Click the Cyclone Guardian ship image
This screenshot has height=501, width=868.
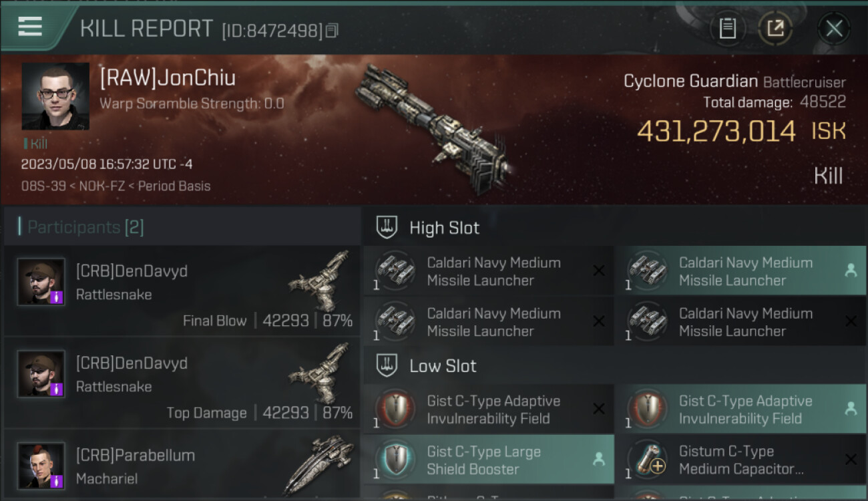pyautogui.click(x=433, y=128)
